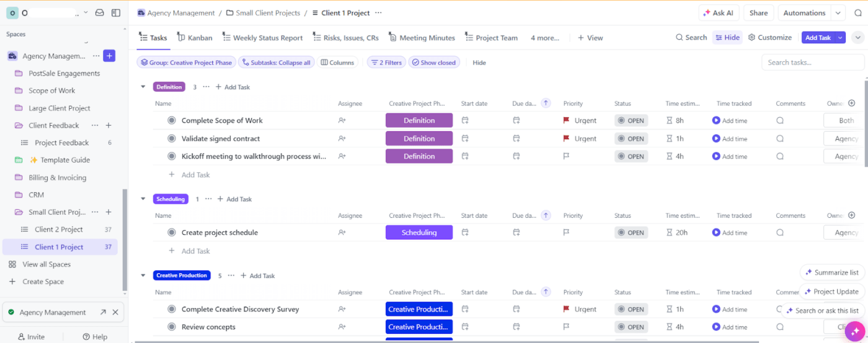Open the ellipsis menu beside Client Feedback folder
This screenshot has width=868, height=343.
pyautogui.click(x=95, y=125)
